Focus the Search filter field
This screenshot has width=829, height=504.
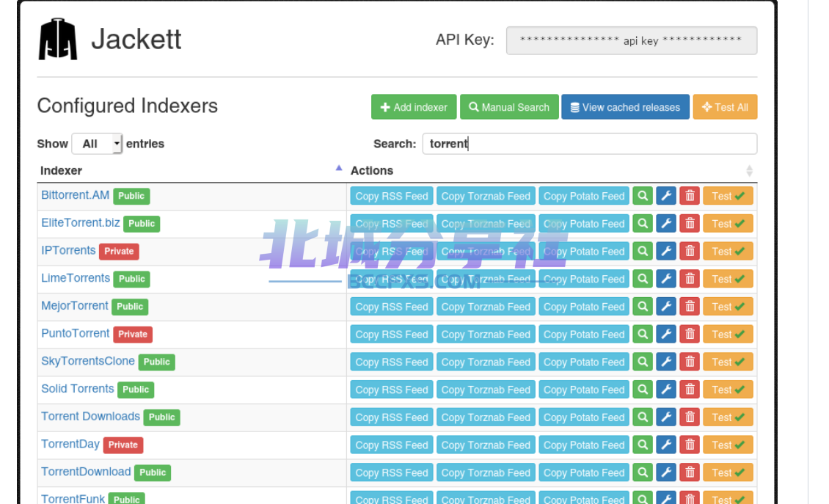[x=590, y=144]
